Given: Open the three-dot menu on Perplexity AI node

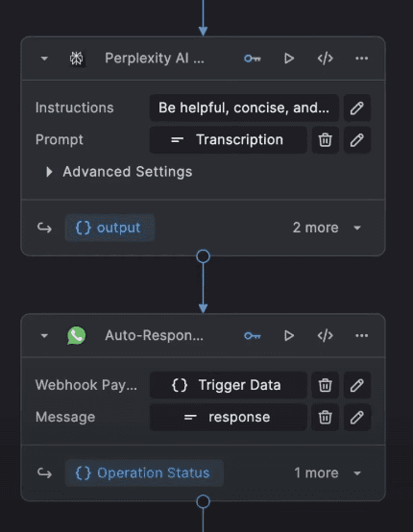Looking at the screenshot, I should click(361, 59).
